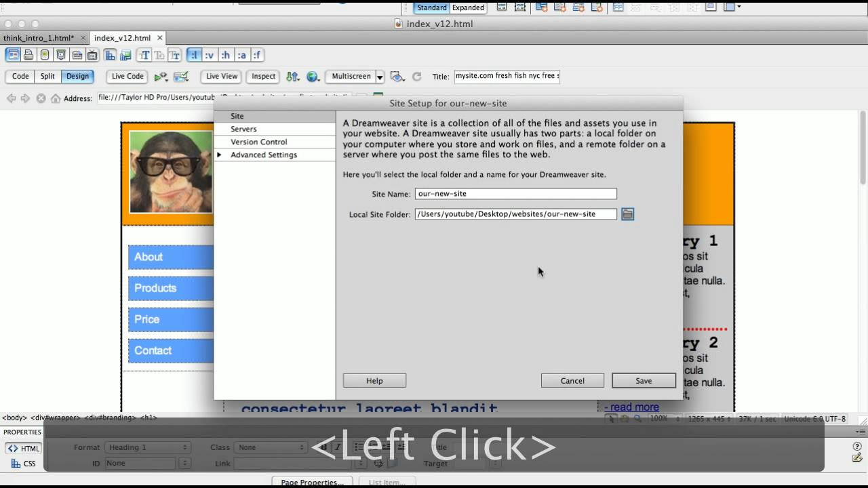Click the check browser compatibility icon
This screenshot has height=488, width=868.
click(181, 77)
